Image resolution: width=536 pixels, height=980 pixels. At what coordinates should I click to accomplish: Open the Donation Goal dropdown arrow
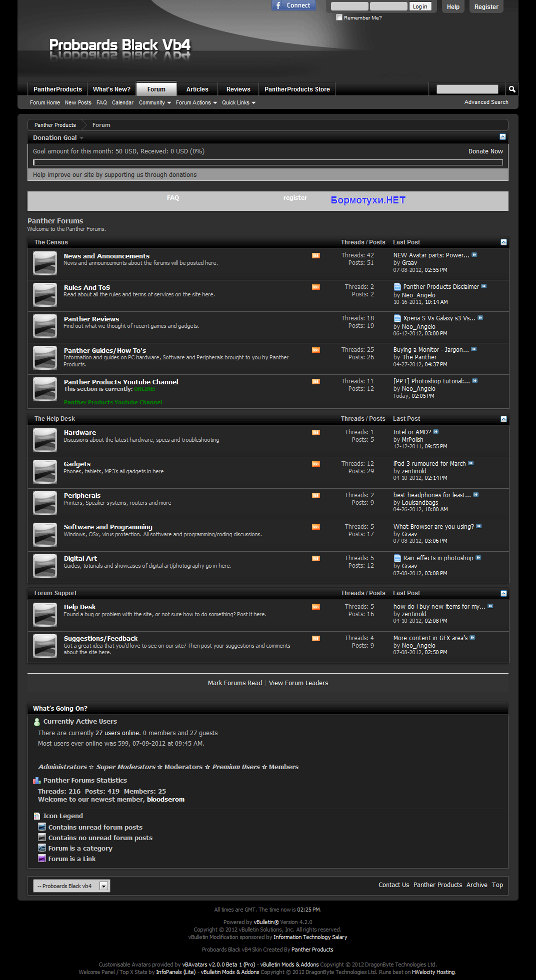coord(81,138)
